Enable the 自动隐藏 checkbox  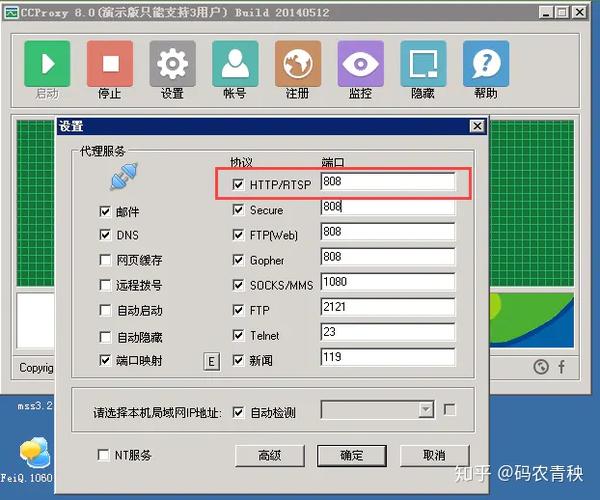pyautogui.click(x=105, y=337)
